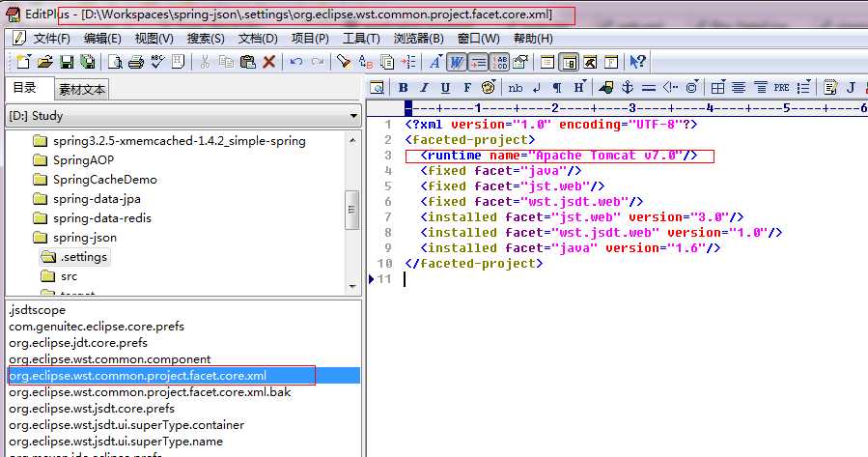Screen dimensions: 868x457
Task: Insert a horizontal rule
Action: (x=649, y=87)
